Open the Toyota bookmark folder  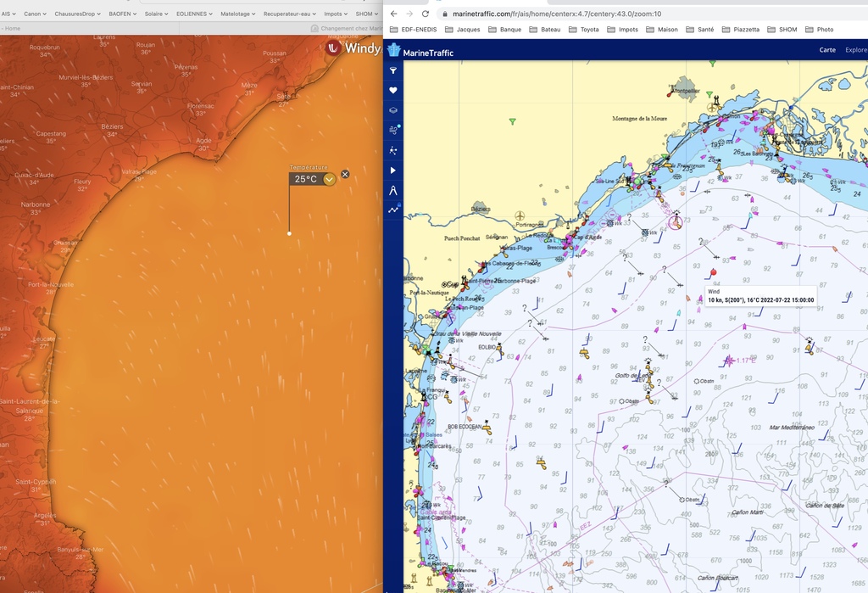[584, 30]
